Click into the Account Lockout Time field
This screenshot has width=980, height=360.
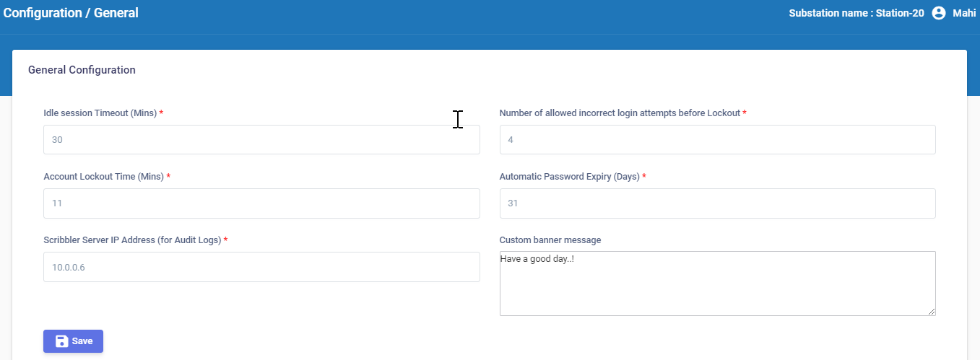[x=261, y=203]
